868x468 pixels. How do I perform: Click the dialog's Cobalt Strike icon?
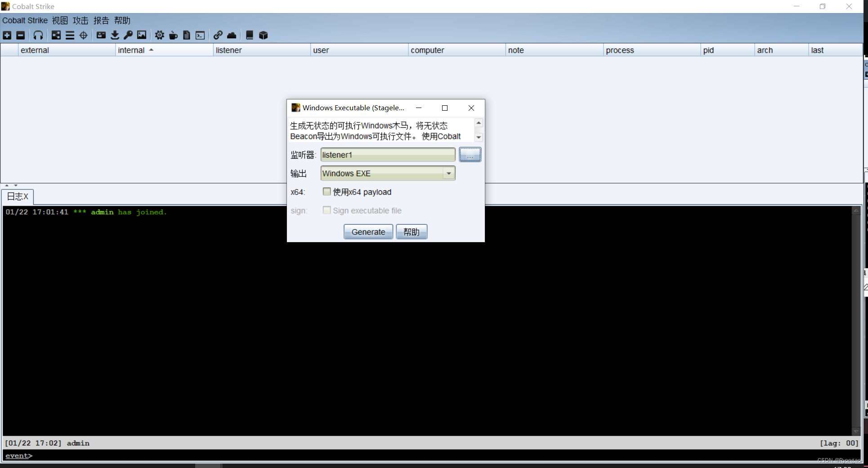click(x=295, y=108)
